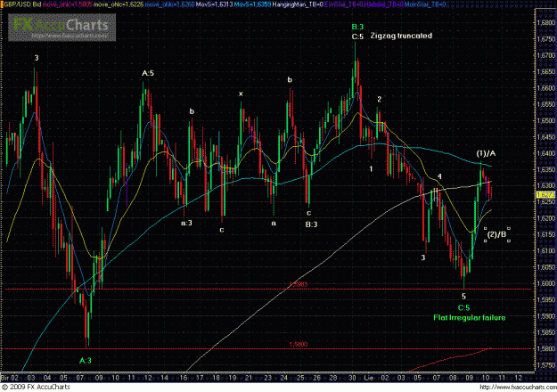Click the HangingMan_TB=0 indicator label
This screenshot has width=557, height=392.
click(298, 4)
